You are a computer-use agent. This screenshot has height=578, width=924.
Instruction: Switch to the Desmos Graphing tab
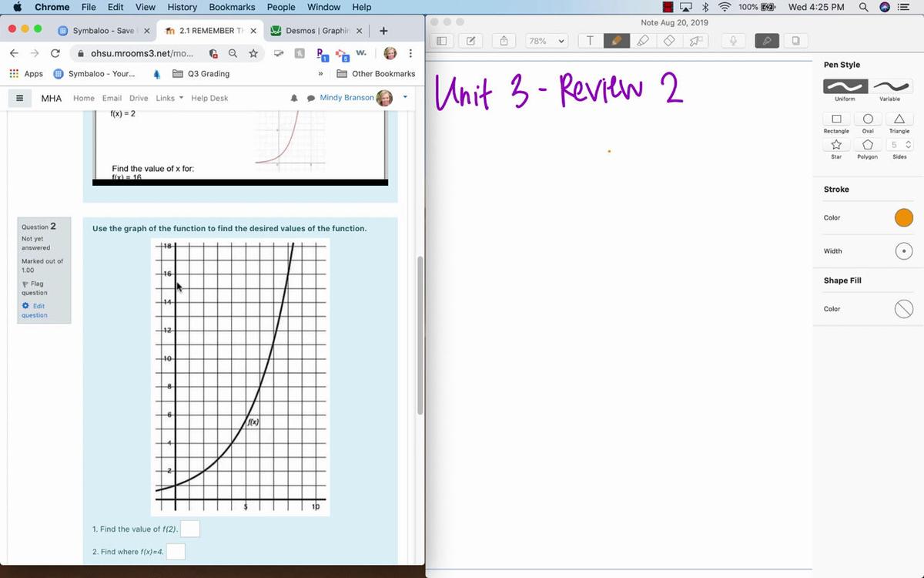pyautogui.click(x=316, y=31)
